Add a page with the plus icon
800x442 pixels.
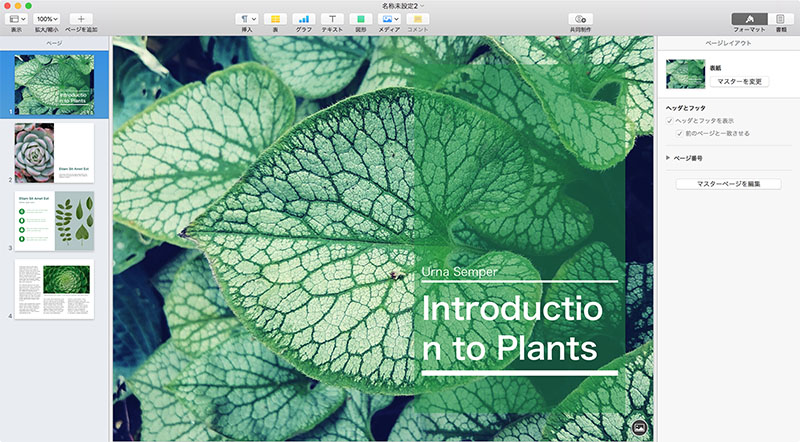tap(81, 19)
